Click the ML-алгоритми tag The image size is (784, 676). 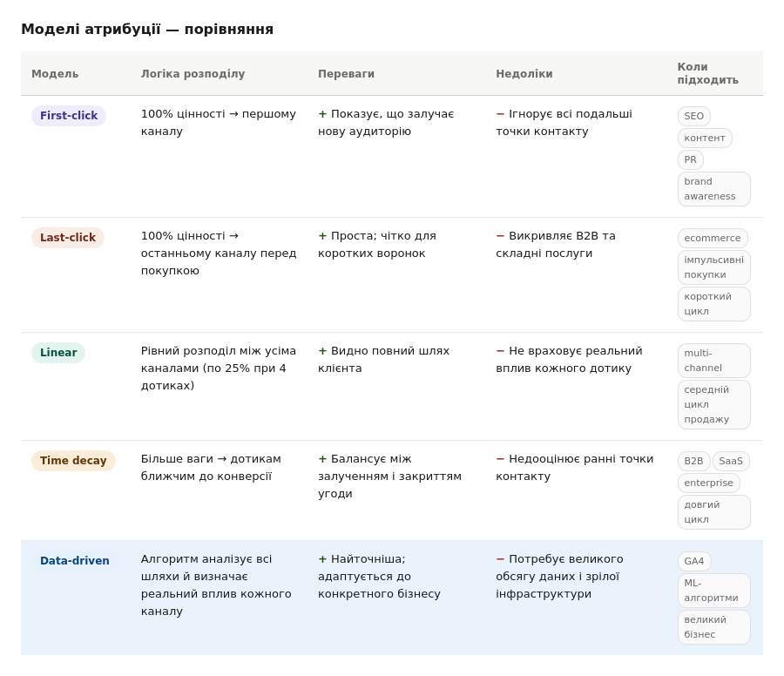pos(714,591)
